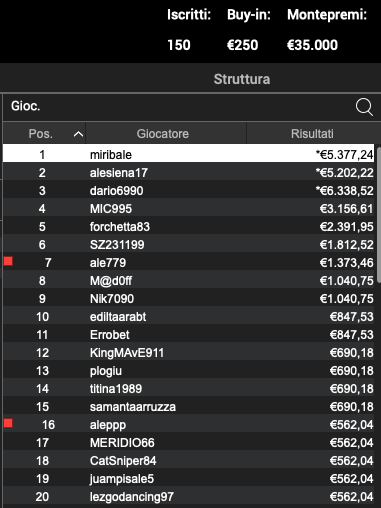Select the CatSniper84 entry
This screenshot has height=508, width=381.
pos(189,460)
